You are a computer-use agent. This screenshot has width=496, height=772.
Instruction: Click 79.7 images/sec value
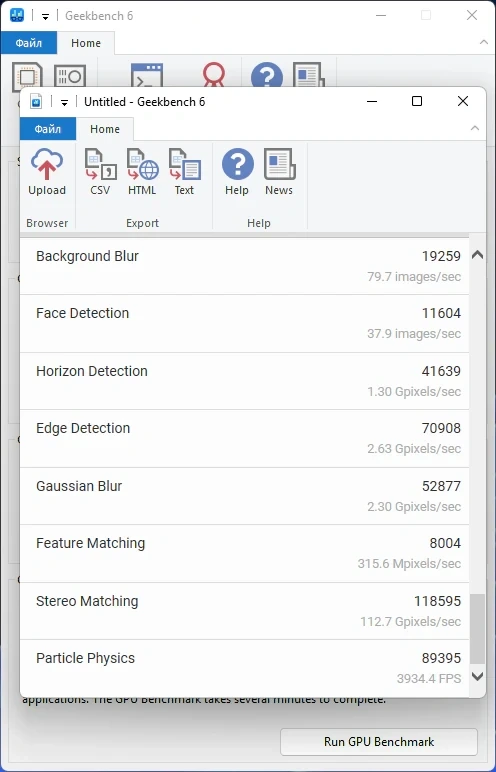[414, 277]
